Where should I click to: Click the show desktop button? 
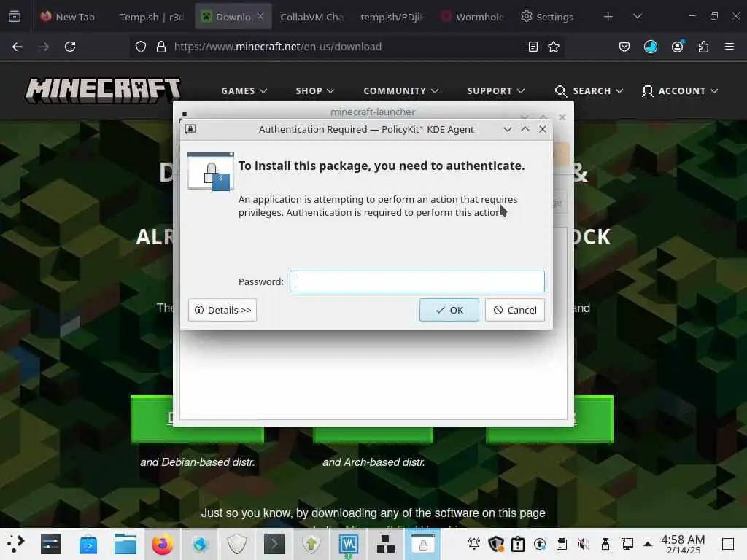coord(728,544)
